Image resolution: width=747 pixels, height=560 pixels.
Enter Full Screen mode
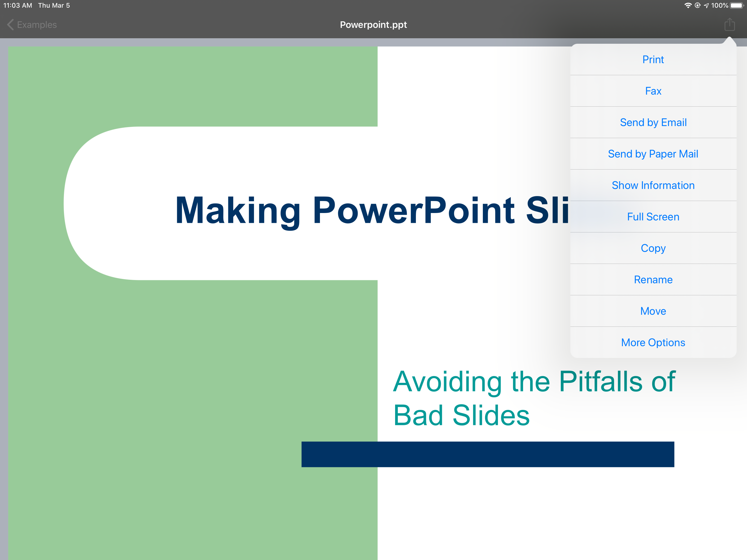coord(653,217)
